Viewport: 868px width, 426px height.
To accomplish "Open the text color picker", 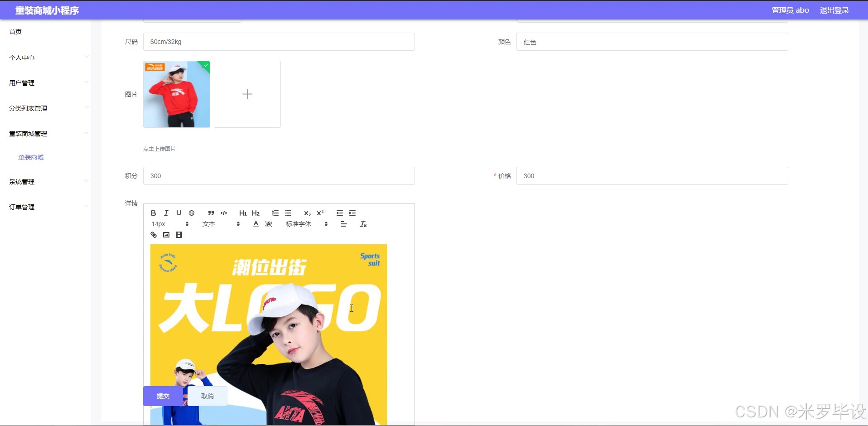I will click(x=256, y=224).
